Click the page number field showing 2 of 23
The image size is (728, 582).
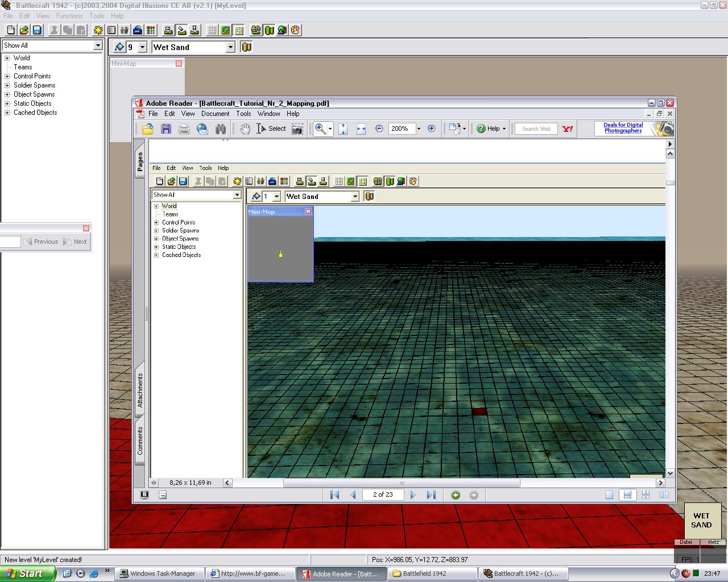pyautogui.click(x=383, y=494)
